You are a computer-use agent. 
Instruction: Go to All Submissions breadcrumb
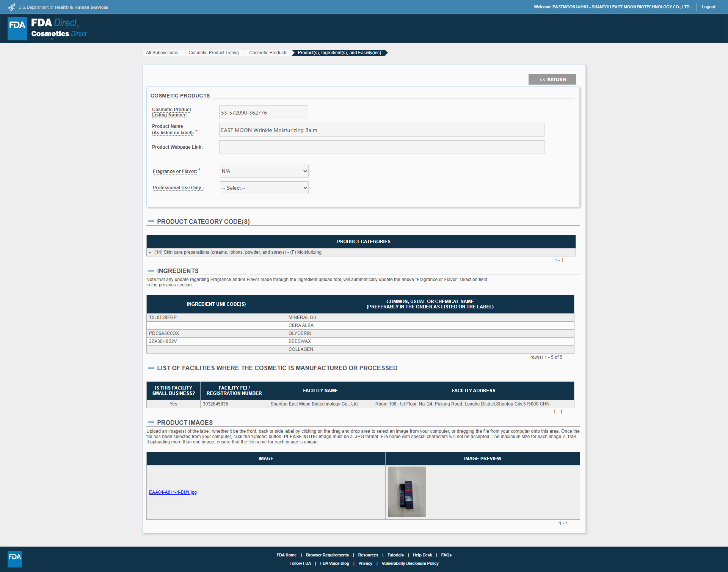pyautogui.click(x=162, y=53)
